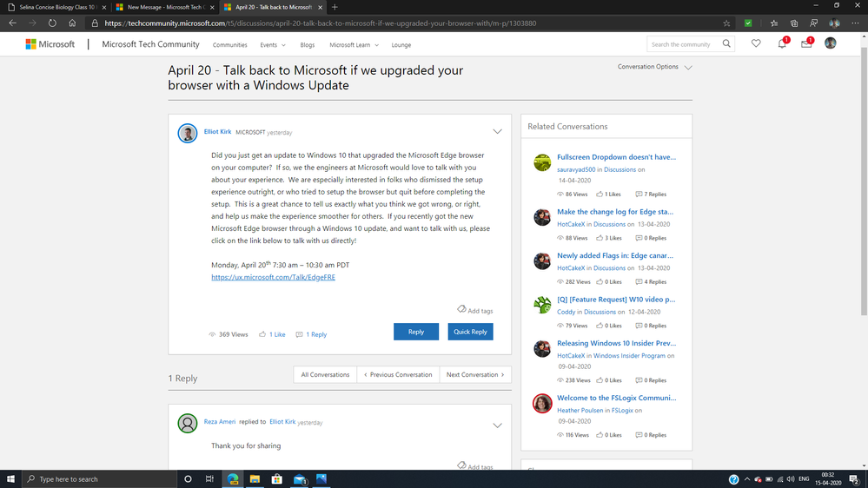Open Task View in the taskbar
The image size is (868, 488).
(x=209, y=479)
